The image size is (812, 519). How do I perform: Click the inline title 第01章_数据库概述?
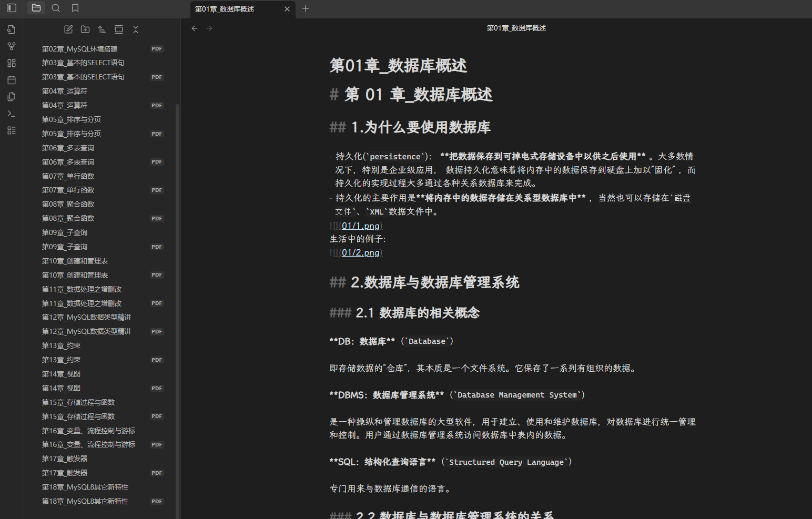pyautogui.click(x=398, y=66)
